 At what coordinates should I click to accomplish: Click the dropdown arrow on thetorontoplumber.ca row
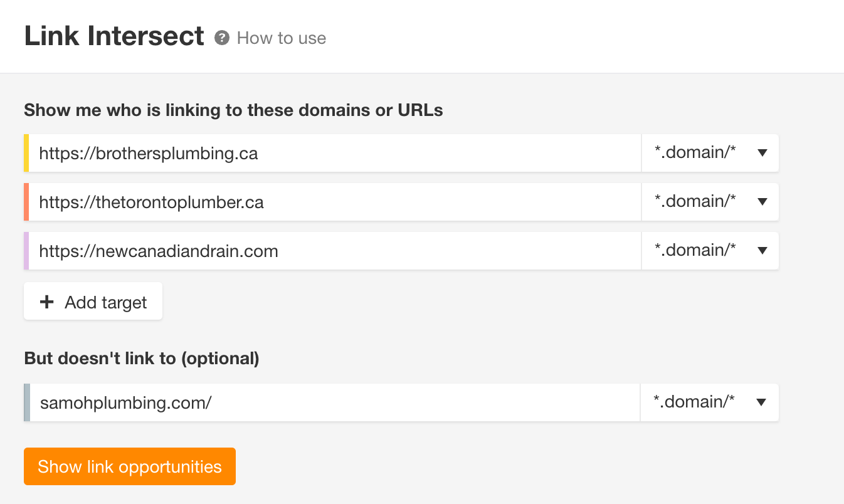click(x=762, y=202)
